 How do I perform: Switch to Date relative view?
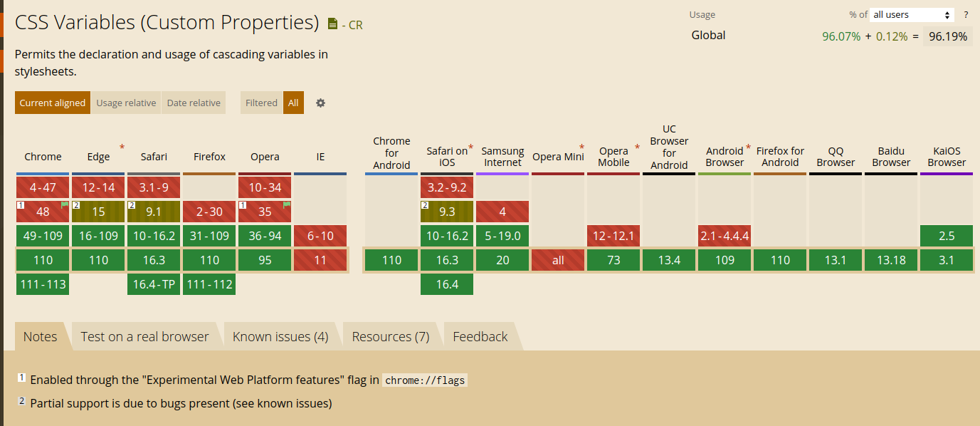pyautogui.click(x=194, y=103)
